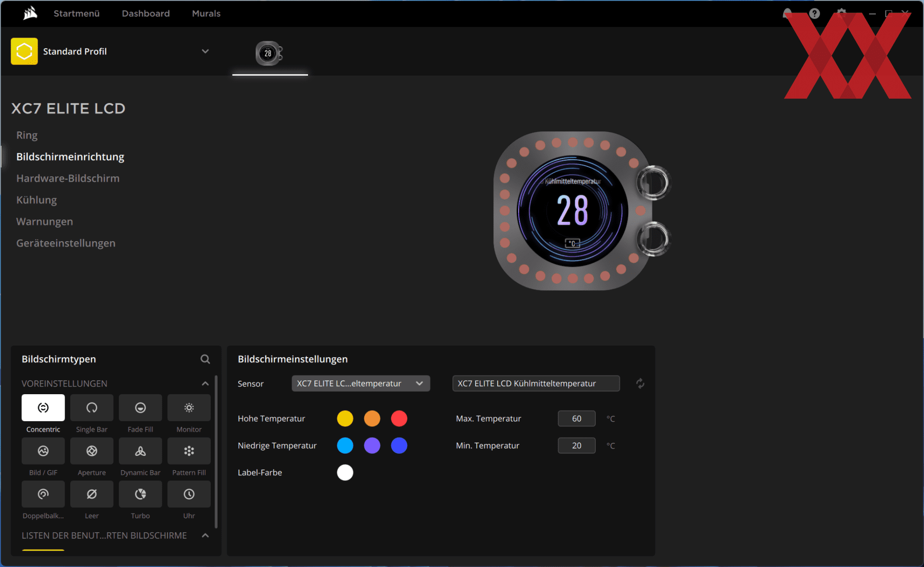Open the help question mark icon

[x=814, y=13]
